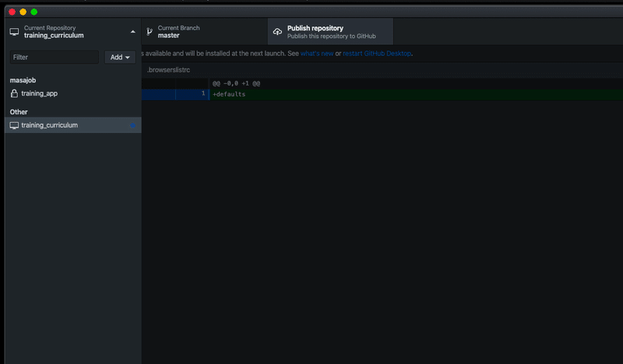Click the computer icon beside training_curriculum in list
This screenshot has width=623, height=364.
click(14, 125)
